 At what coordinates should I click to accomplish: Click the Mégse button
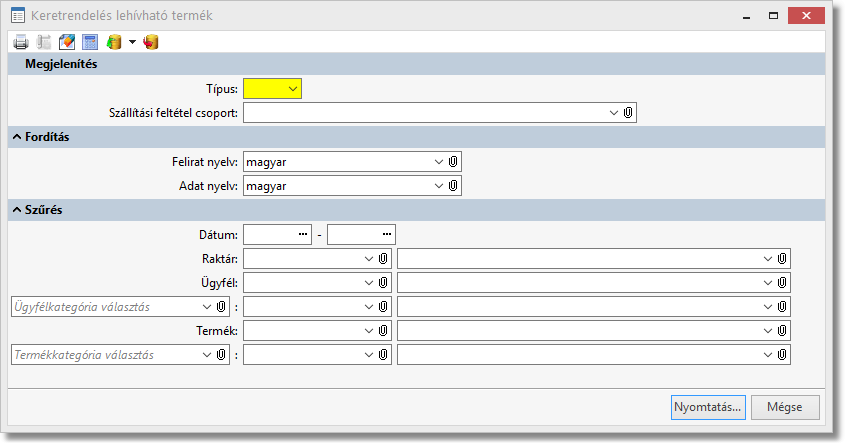point(785,407)
